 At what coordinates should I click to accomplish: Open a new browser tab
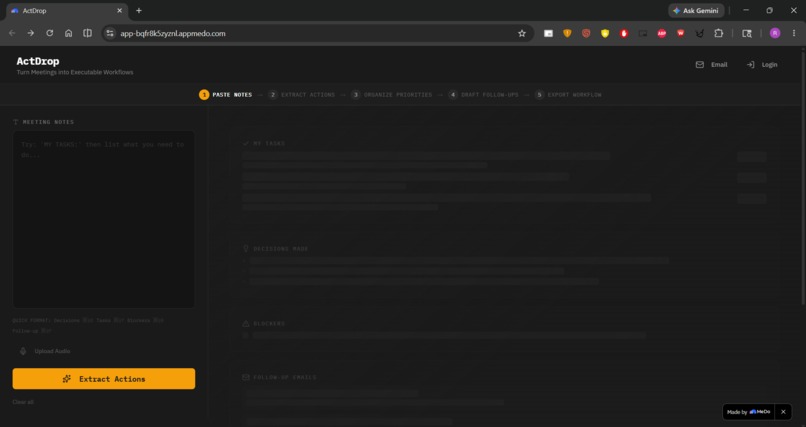(139, 10)
